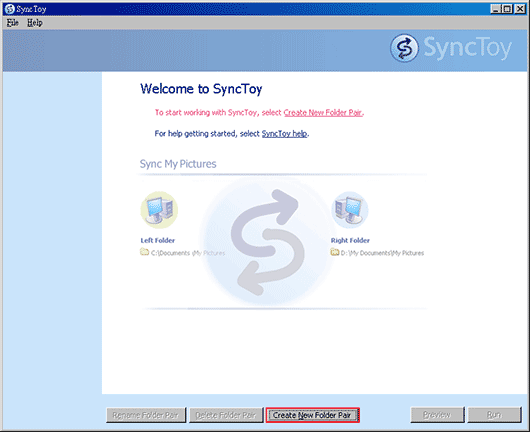
Task: Click the Rename Folder Pair button
Action: pos(146,415)
